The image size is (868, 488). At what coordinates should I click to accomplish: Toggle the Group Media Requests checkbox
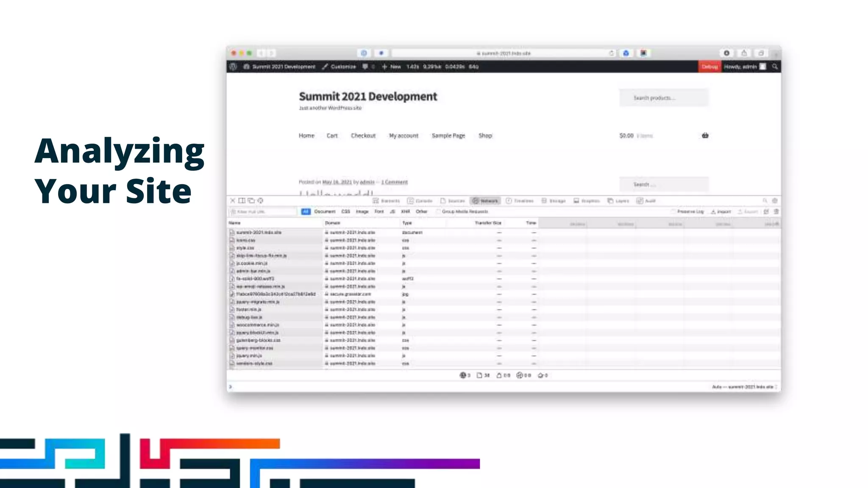click(438, 211)
